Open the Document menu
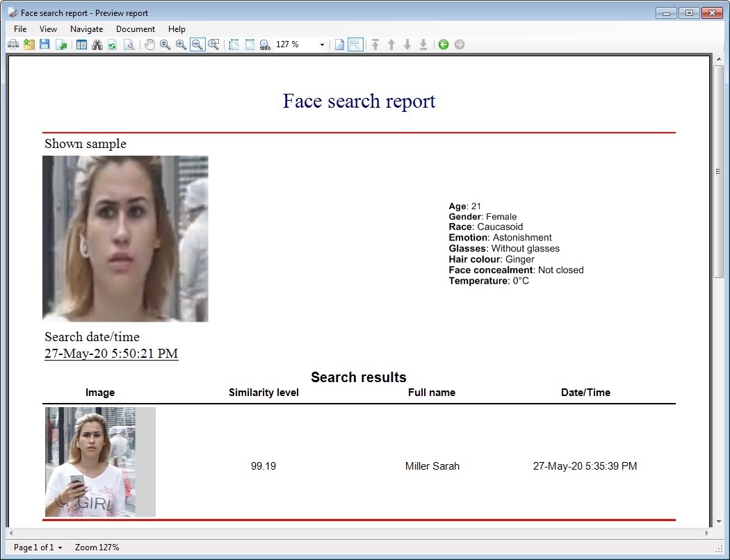Image resolution: width=730 pixels, height=560 pixels. pos(135,29)
